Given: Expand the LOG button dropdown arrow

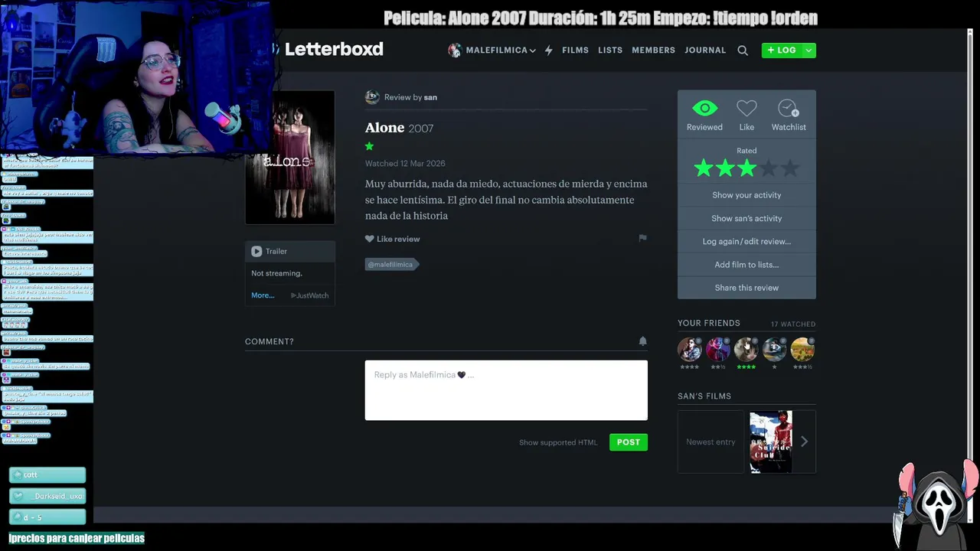Looking at the screenshot, I should pos(808,51).
